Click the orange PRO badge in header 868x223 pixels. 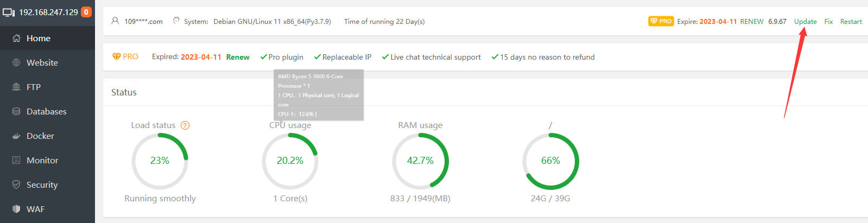(x=661, y=21)
